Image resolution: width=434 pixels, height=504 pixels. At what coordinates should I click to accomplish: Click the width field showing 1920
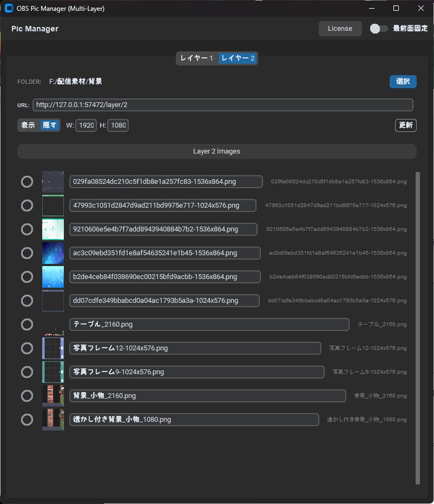[x=86, y=125]
